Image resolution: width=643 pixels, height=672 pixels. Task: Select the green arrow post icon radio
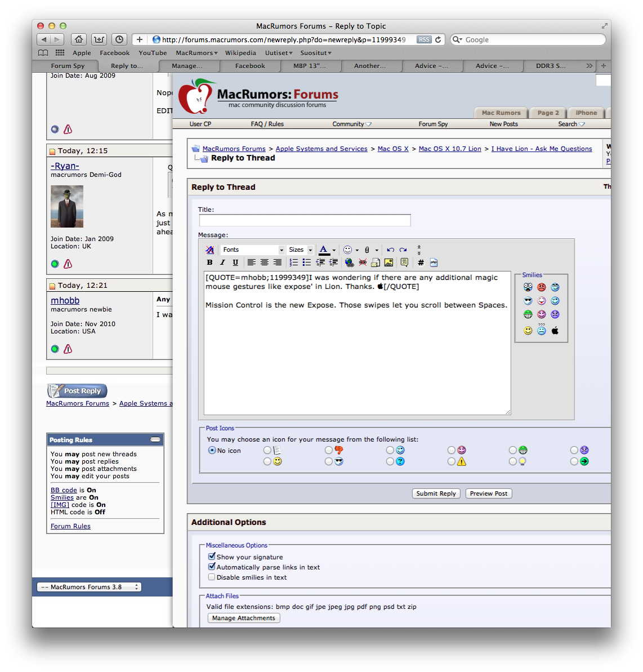coord(574,461)
